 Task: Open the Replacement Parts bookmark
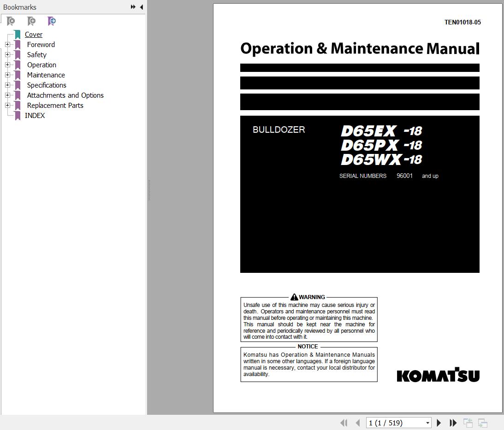tap(55, 106)
